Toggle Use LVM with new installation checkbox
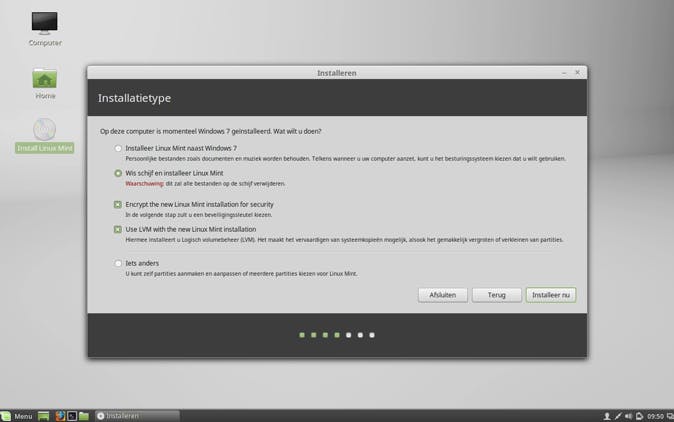Screen dimensions: 674x422 pos(118,229)
